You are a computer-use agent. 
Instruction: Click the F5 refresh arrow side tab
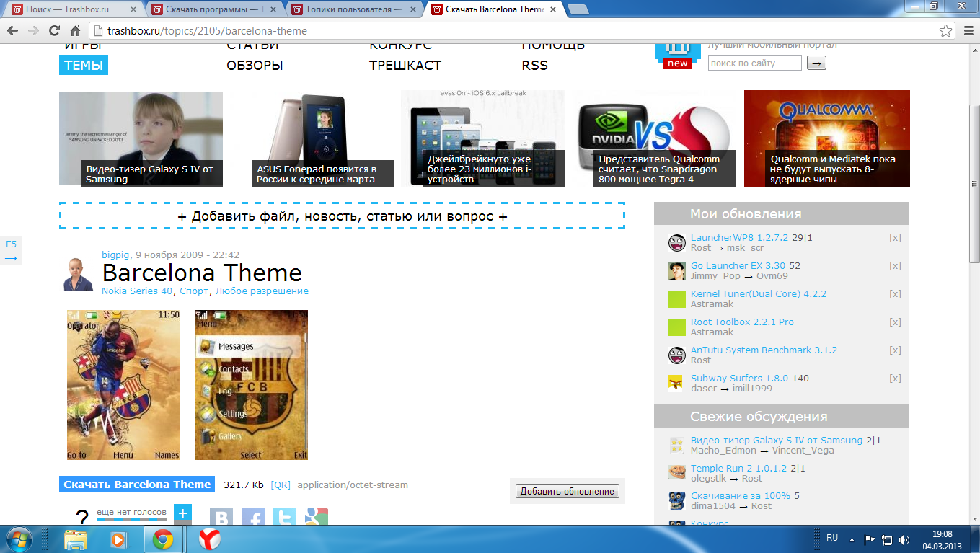coord(11,251)
